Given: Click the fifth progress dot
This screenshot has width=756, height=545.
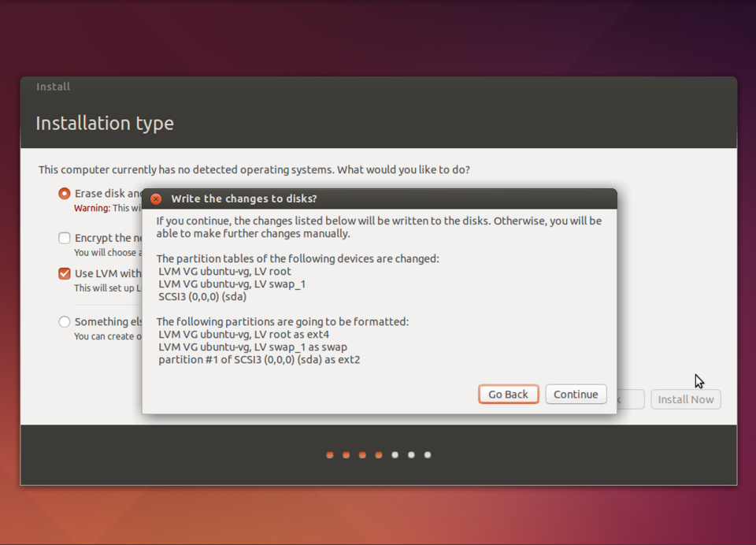Looking at the screenshot, I should coord(395,454).
